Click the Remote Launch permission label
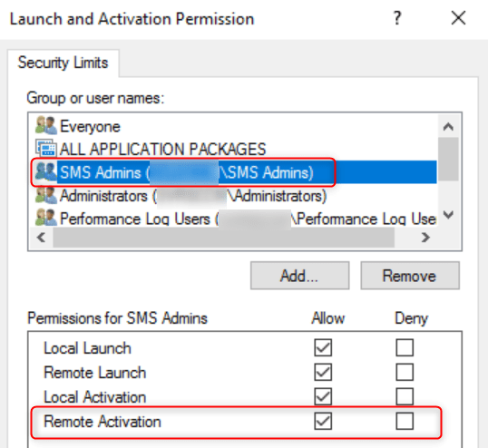This screenshot has width=488, height=448. pyautogui.click(x=95, y=373)
